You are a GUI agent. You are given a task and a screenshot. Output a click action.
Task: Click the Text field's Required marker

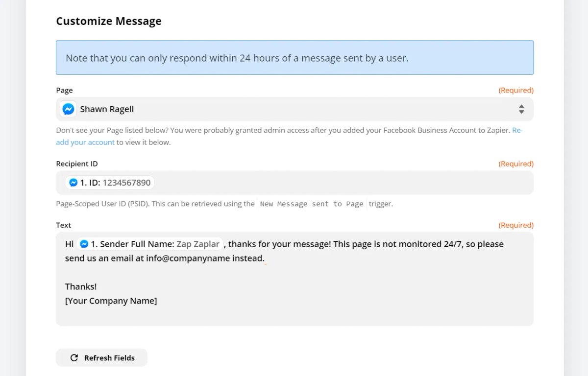(x=516, y=225)
